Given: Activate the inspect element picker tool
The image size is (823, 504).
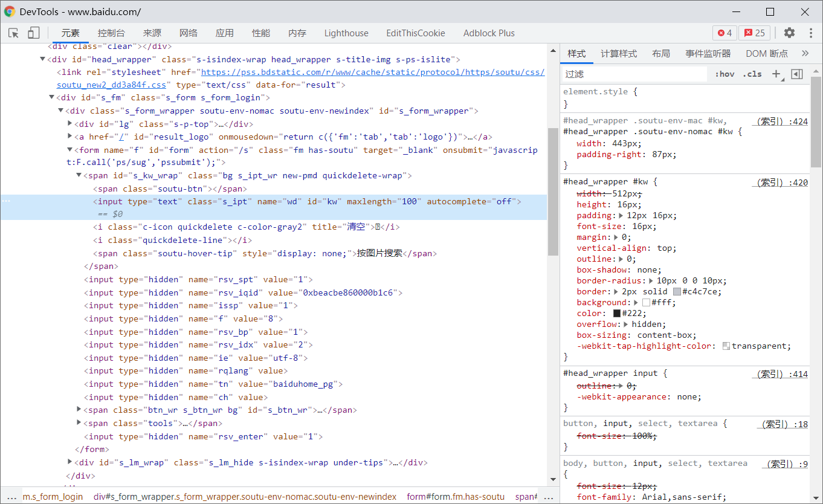Looking at the screenshot, I should (13, 33).
